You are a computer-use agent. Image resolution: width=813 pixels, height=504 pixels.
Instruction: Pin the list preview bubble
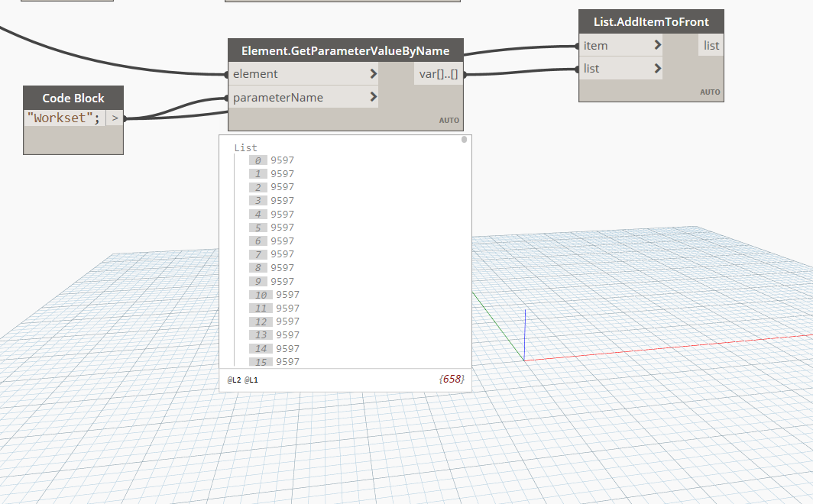point(464,139)
